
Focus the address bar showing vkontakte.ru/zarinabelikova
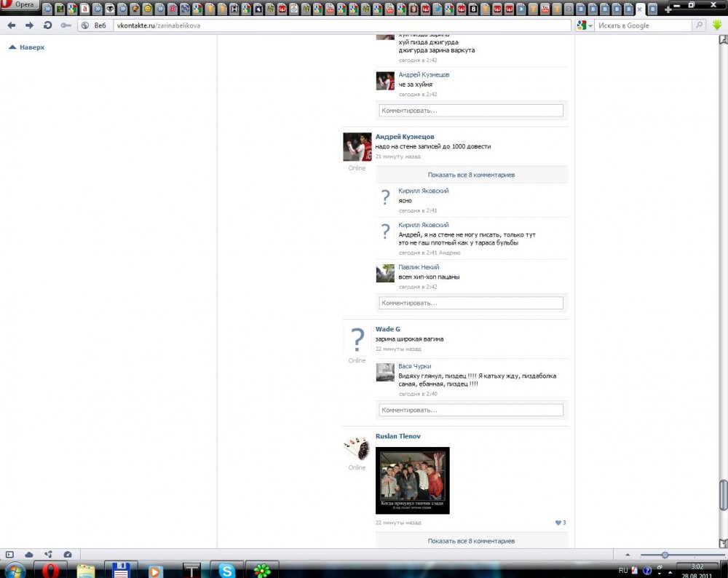341,25
